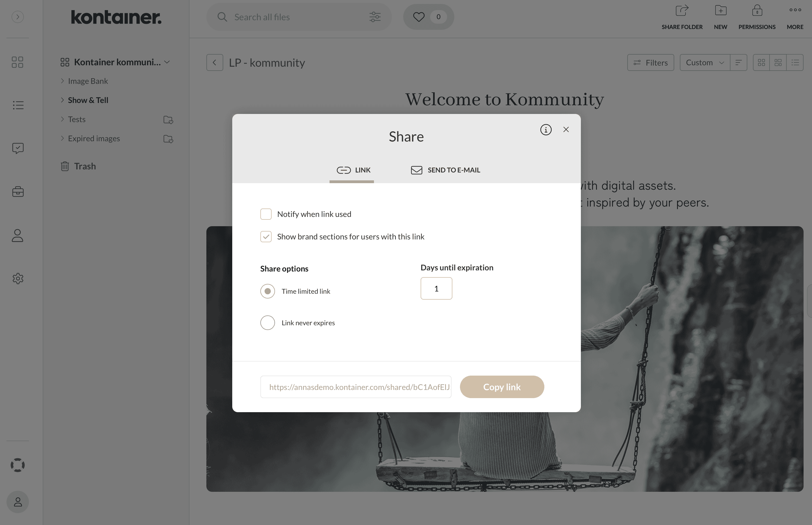Toggle Show brand sections checkbox off
812x525 pixels.
click(266, 236)
